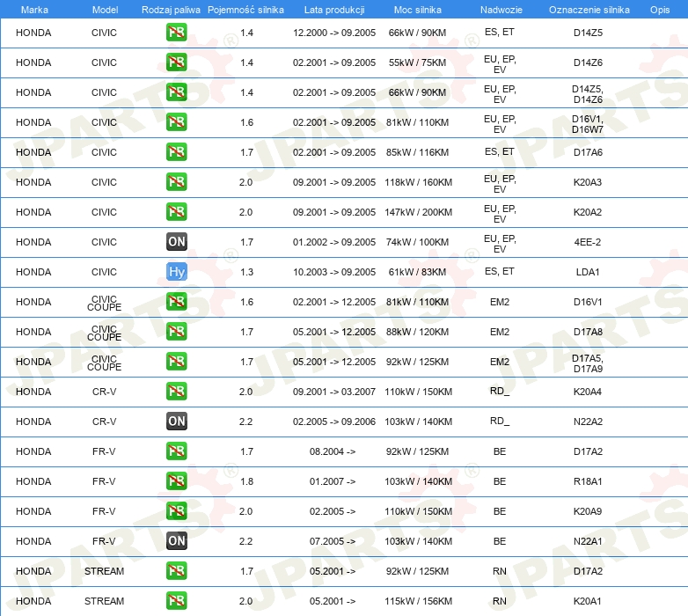Click petrol icon in D17A8 row

(176, 332)
